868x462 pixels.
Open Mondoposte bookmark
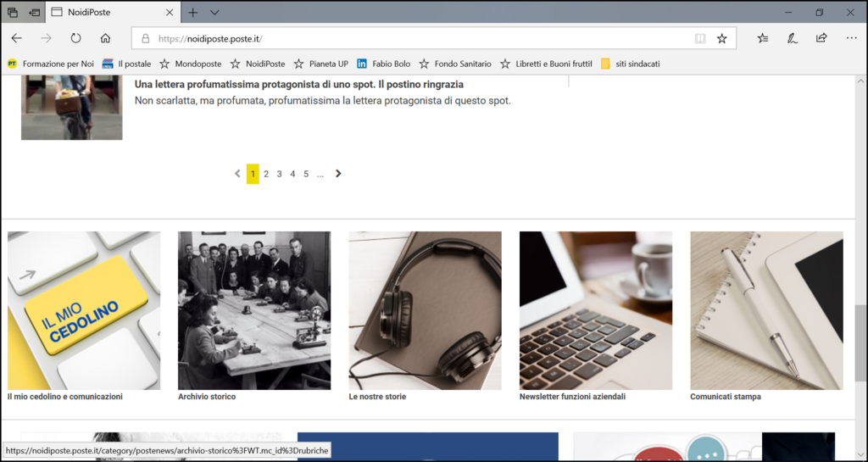(x=191, y=64)
